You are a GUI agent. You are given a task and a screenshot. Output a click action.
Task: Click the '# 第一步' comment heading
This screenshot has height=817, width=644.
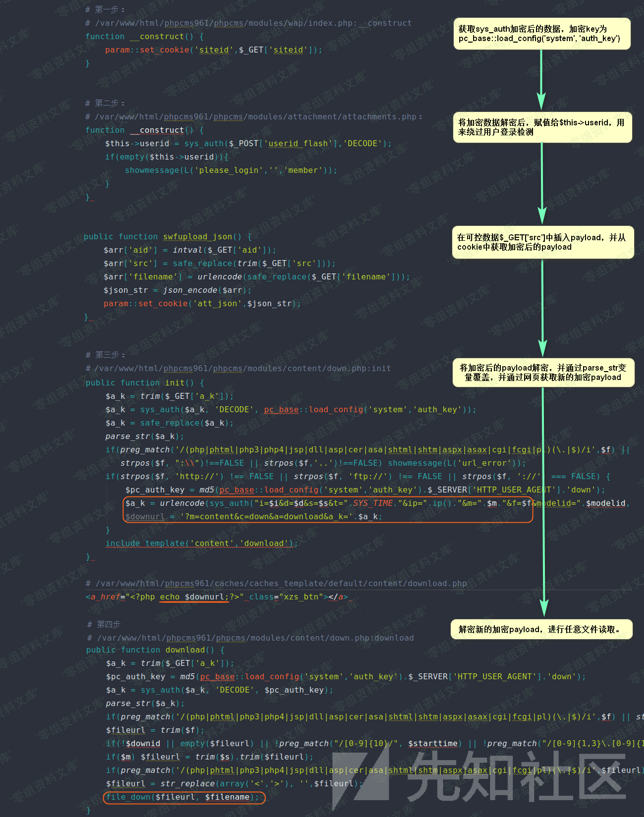105,9
